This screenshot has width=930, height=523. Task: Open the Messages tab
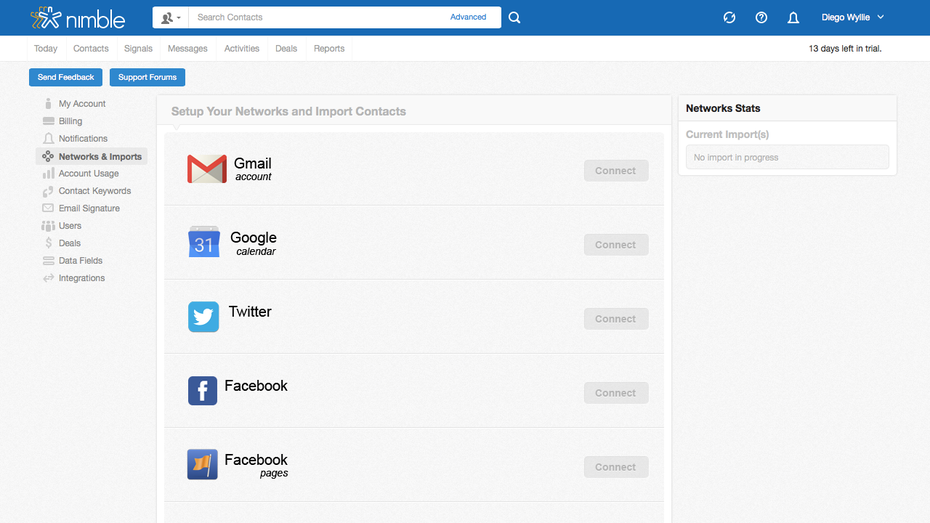pyautogui.click(x=187, y=49)
